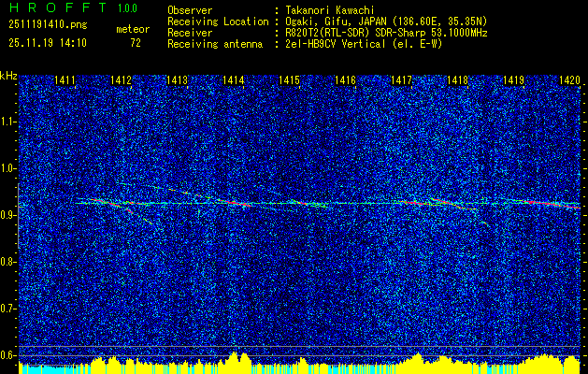Click the Receiver field label
Screen dimensions: 588x374
click(x=190, y=33)
